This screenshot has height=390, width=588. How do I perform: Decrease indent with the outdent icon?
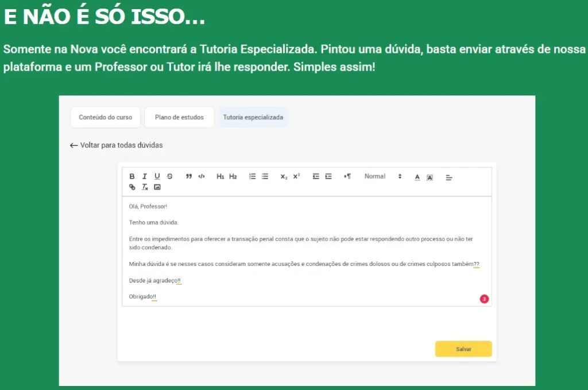[316, 176]
